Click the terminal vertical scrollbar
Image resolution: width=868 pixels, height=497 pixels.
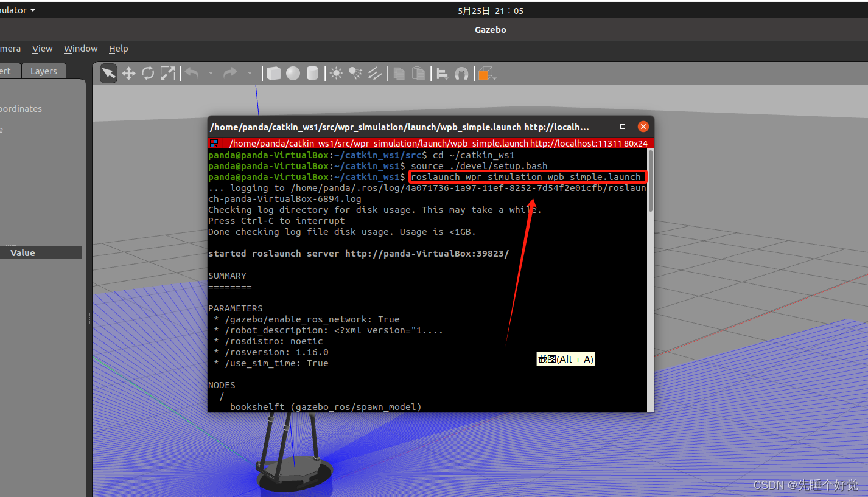click(x=650, y=181)
